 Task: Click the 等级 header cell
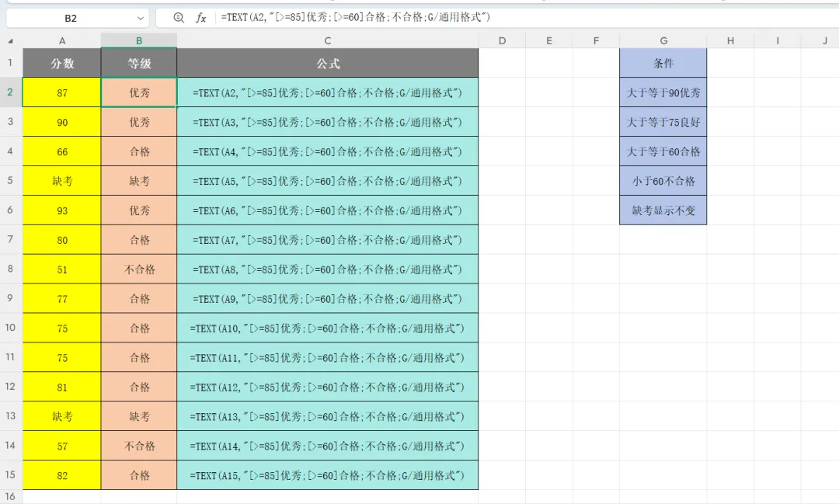tap(139, 63)
